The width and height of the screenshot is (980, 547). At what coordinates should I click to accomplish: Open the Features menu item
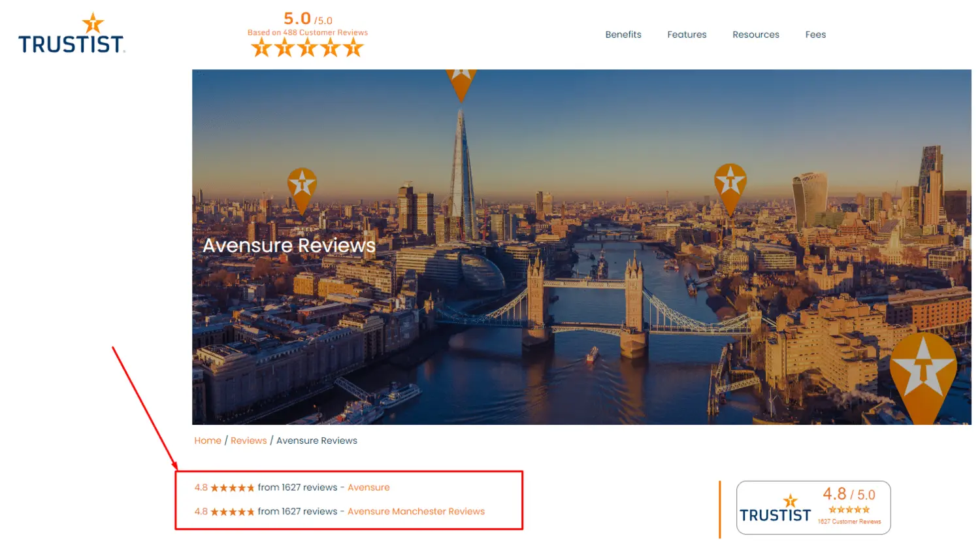pyautogui.click(x=687, y=35)
